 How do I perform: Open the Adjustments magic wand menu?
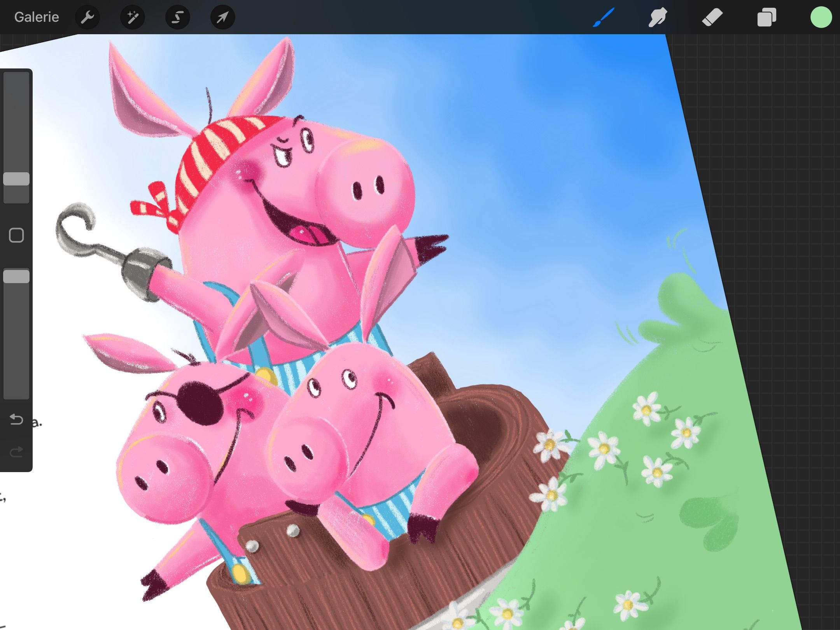pos(133,17)
